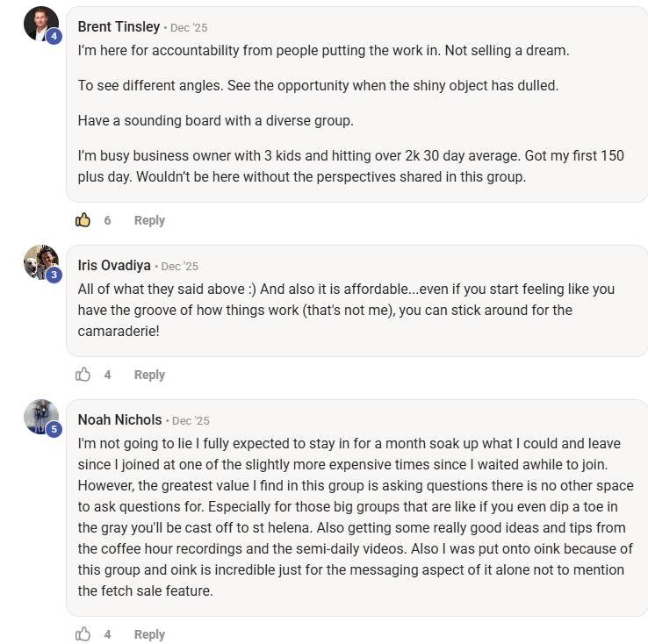Open the Iris Ovadiya name link
The width and height of the screenshot is (648, 644).
click(114, 266)
